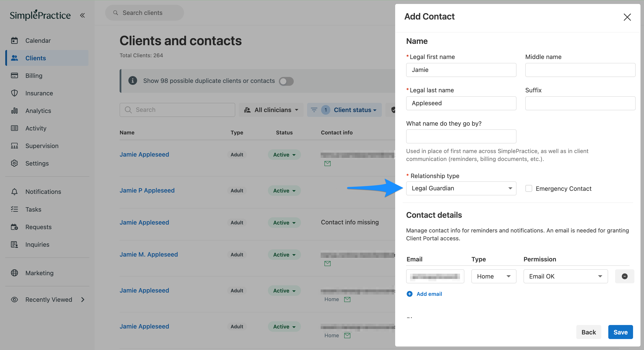Go to Billing in the sidebar

pyautogui.click(x=34, y=76)
